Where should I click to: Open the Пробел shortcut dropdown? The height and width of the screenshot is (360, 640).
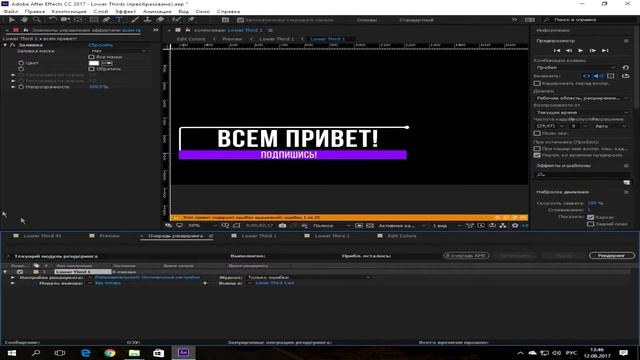point(576,67)
